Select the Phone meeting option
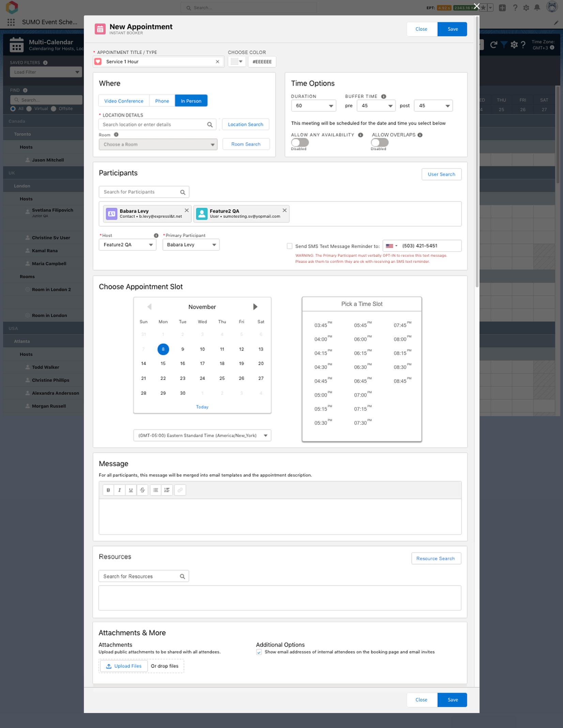This screenshot has width=563, height=728. [x=162, y=101]
